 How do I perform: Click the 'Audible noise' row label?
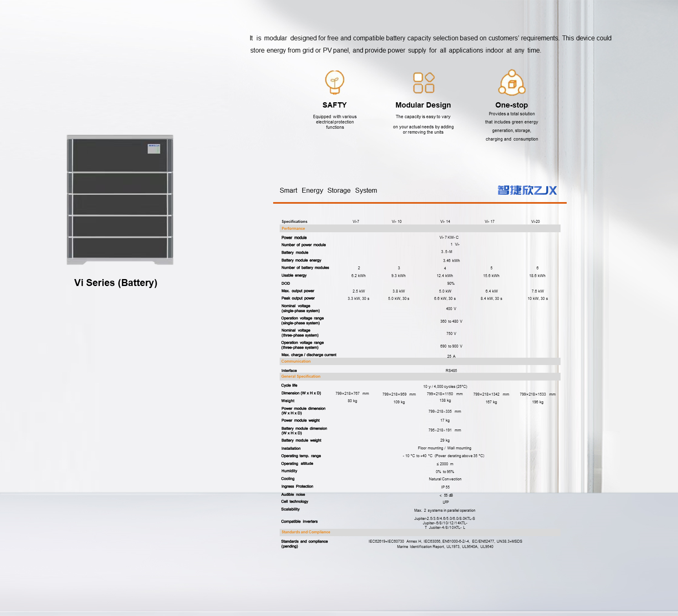pyautogui.click(x=293, y=495)
